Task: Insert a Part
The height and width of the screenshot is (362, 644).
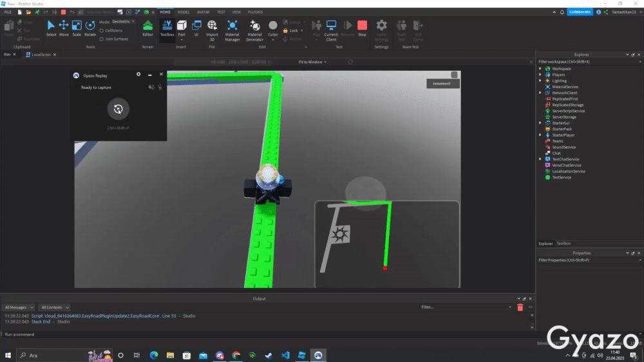Action: coord(182,30)
